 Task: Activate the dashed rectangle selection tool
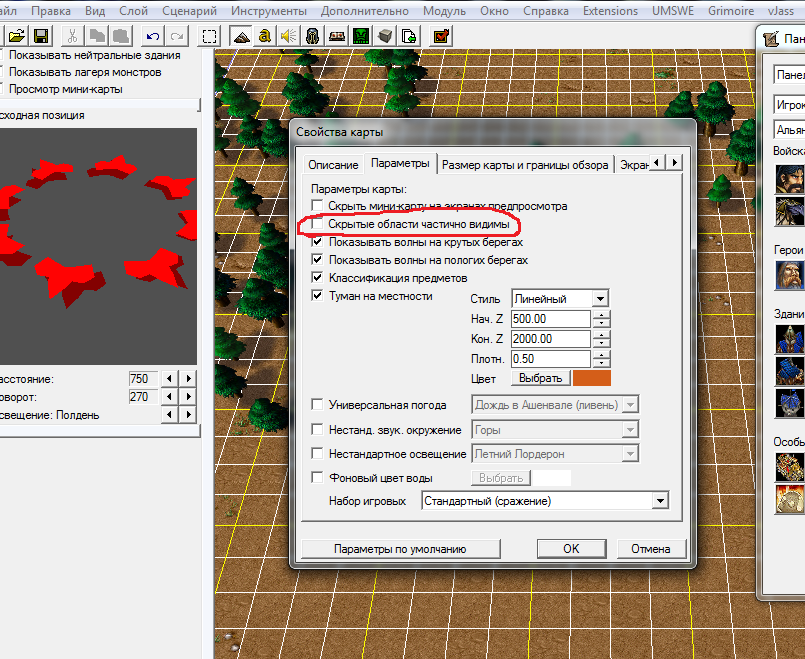click(x=209, y=36)
